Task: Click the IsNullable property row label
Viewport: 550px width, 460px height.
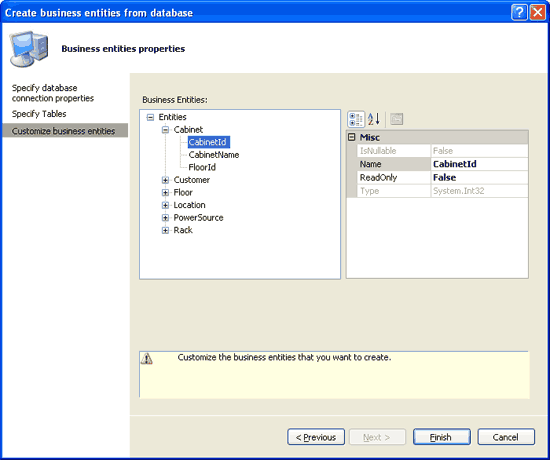Action: (x=394, y=151)
